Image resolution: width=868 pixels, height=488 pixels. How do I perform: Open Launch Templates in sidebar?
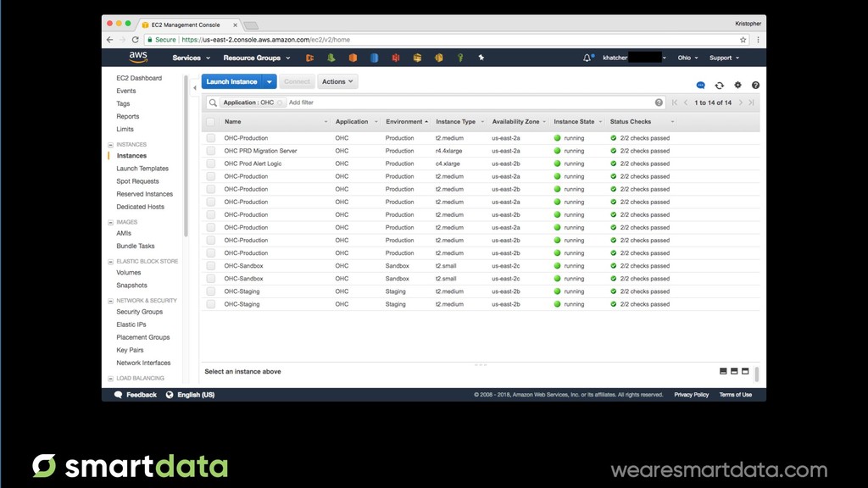click(142, 169)
